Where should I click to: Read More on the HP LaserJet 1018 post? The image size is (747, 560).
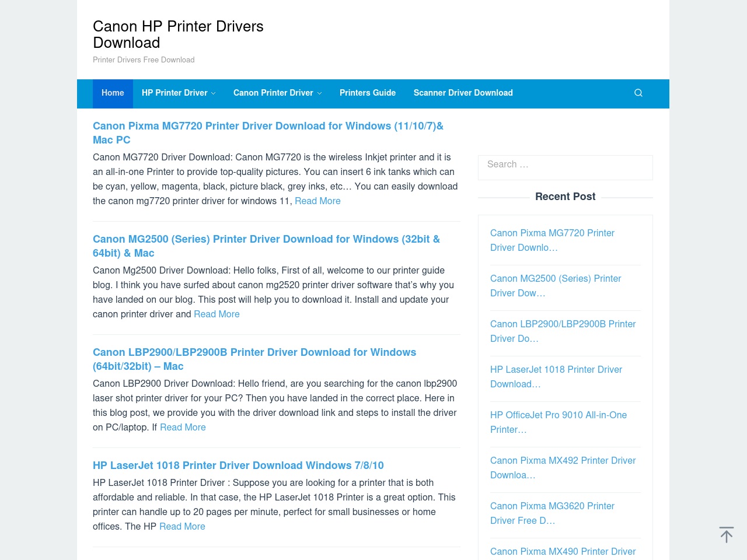(x=182, y=526)
